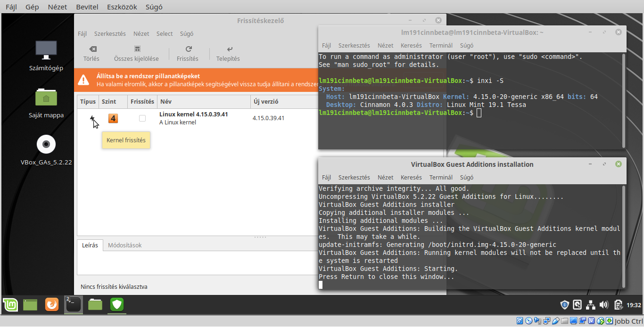Sort by the Frissítés column header
This screenshot has width=644, height=327.
[142, 101]
